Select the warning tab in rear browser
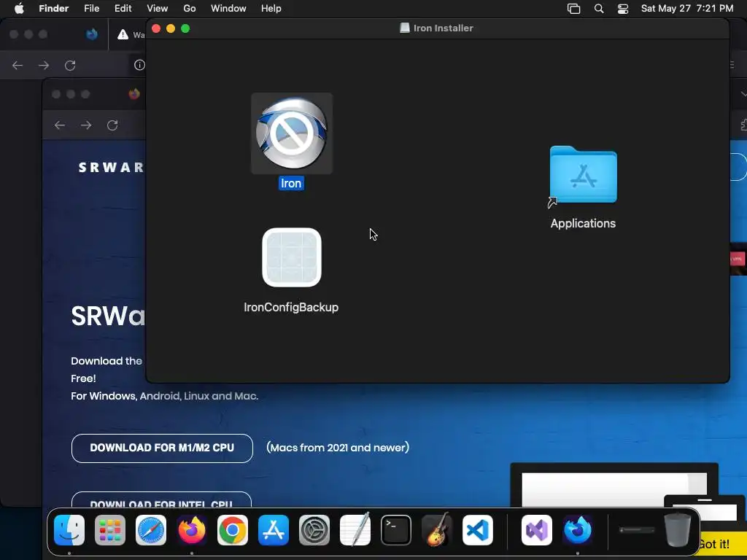747x560 pixels. click(x=128, y=34)
